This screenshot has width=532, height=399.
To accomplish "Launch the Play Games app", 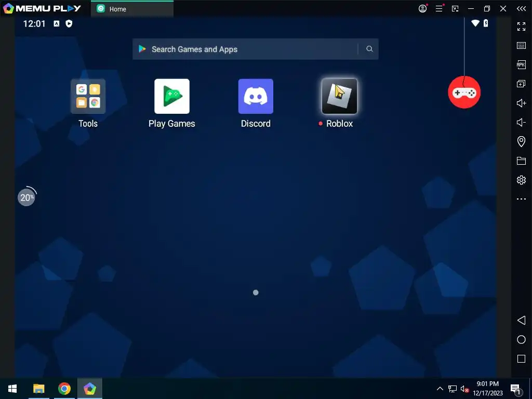I will pyautogui.click(x=171, y=96).
